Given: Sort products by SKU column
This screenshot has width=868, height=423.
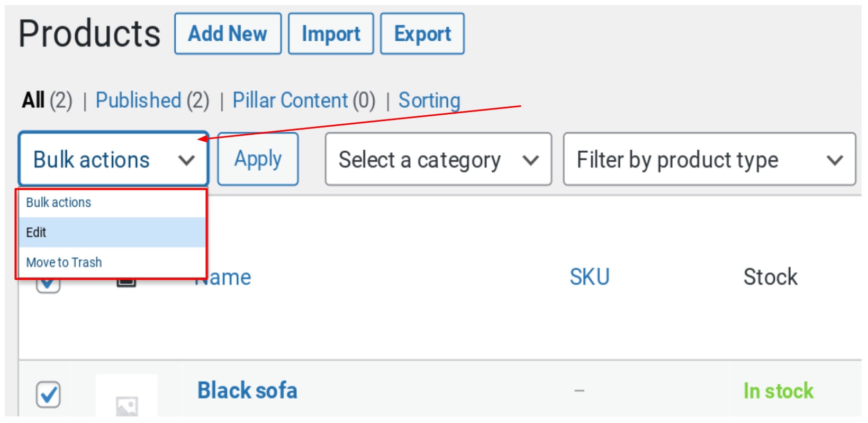Looking at the screenshot, I should point(589,277).
